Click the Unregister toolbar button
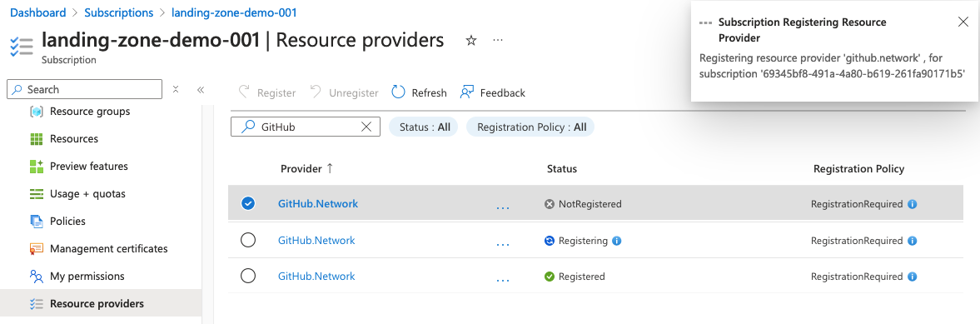980x324 pixels. 345,92
